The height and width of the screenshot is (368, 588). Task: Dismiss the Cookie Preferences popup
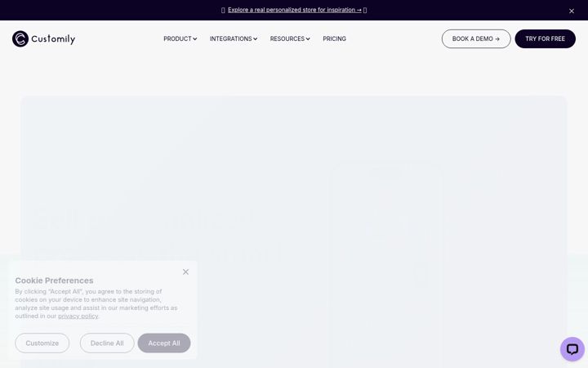click(x=185, y=272)
